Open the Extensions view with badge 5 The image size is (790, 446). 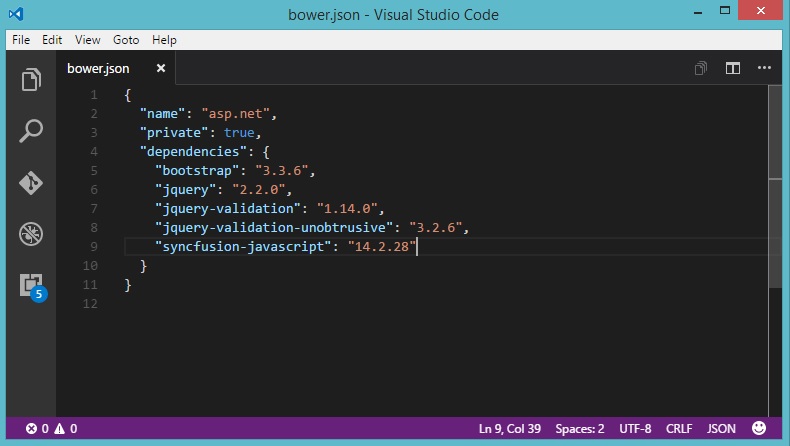(31, 285)
